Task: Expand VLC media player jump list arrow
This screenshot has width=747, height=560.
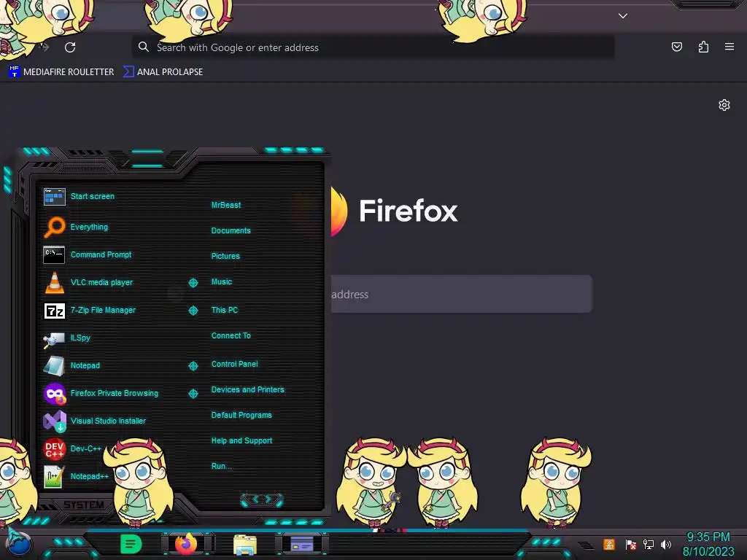Action: [x=193, y=283]
